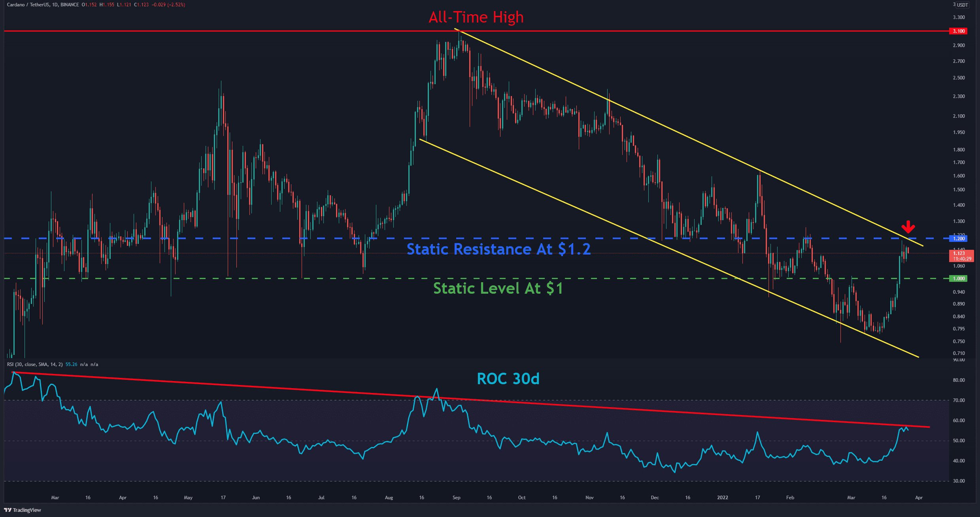Click the 70.00 RSI scale label
980x517 pixels.
(959, 400)
